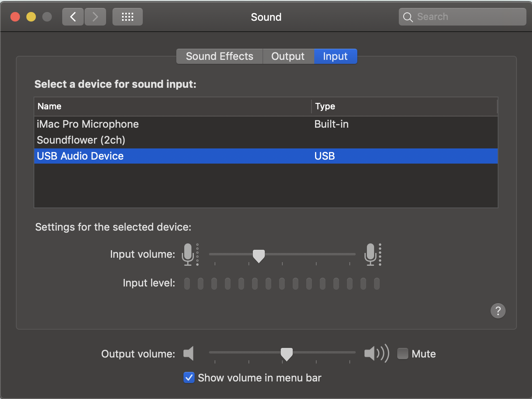
Task: Select the Input tab
Action: pos(335,56)
